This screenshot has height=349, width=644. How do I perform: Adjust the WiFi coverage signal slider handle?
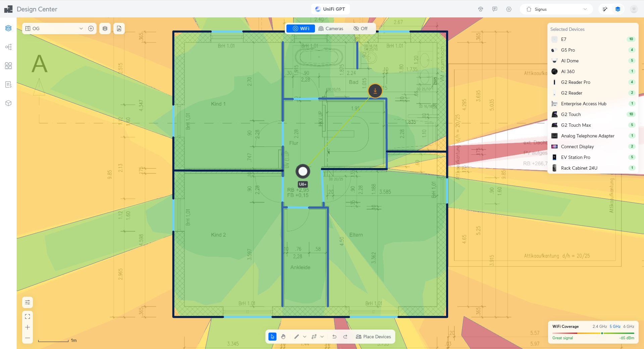click(x=602, y=333)
